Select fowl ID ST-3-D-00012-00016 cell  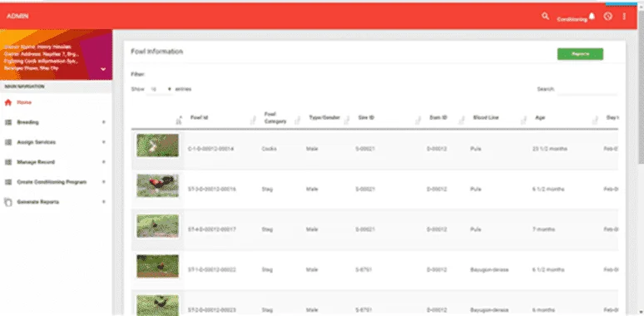[x=211, y=190]
